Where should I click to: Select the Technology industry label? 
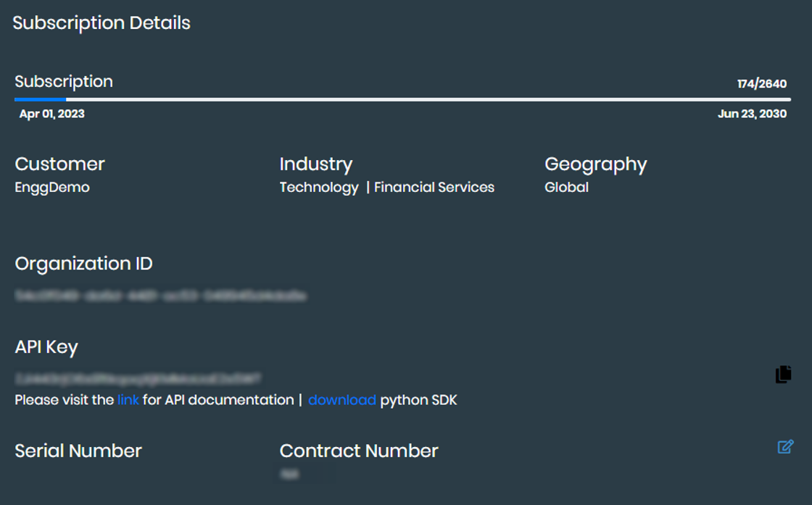319,187
